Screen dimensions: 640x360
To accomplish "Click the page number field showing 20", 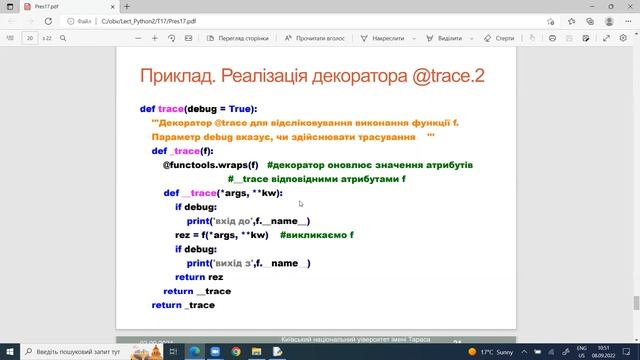I will click(30, 38).
